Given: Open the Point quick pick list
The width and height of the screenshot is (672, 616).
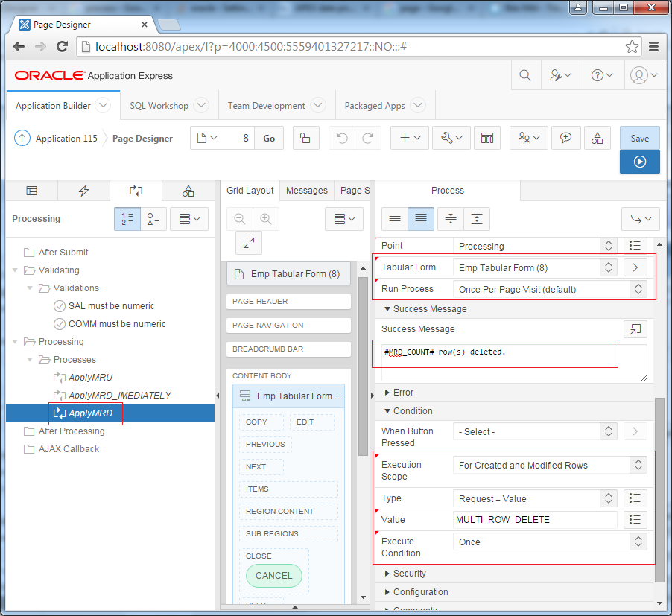Looking at the screenshot, I should click(635, 246).
